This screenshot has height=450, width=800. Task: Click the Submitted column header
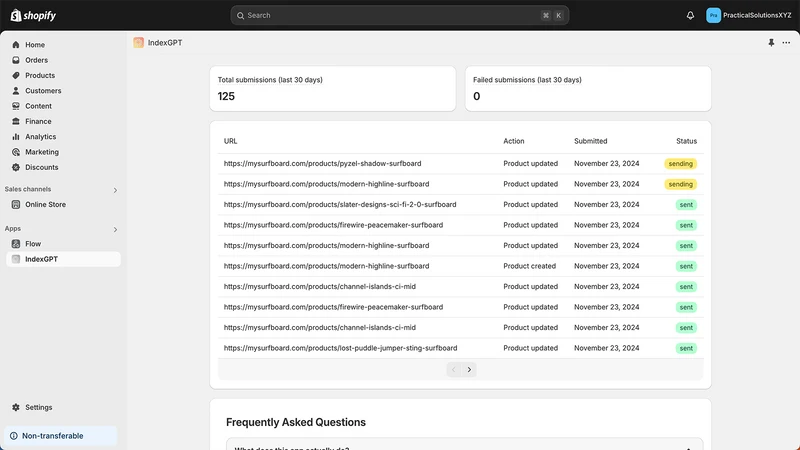click(x=590, y=141)
